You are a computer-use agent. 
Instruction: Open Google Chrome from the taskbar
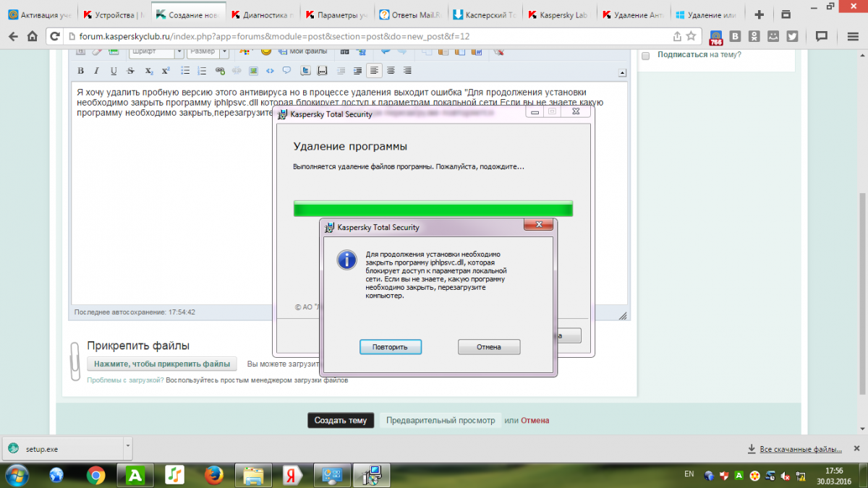coord(95,475)
